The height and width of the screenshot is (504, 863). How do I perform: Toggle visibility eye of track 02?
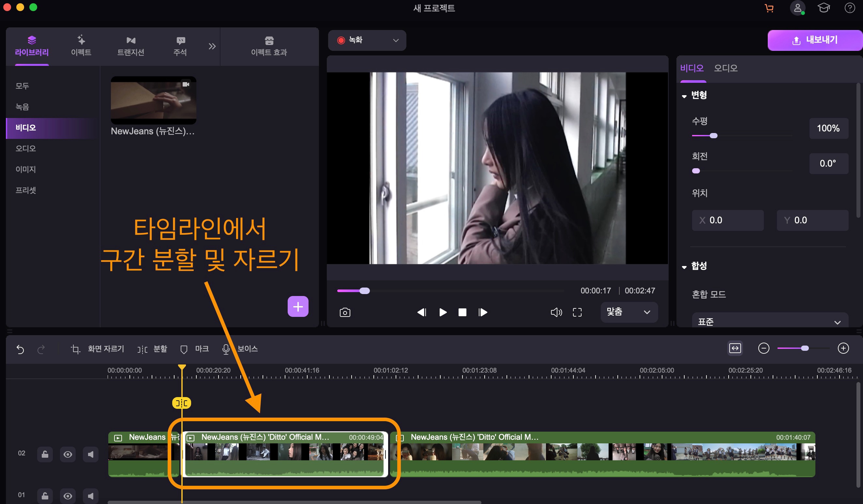pos(68,454)
